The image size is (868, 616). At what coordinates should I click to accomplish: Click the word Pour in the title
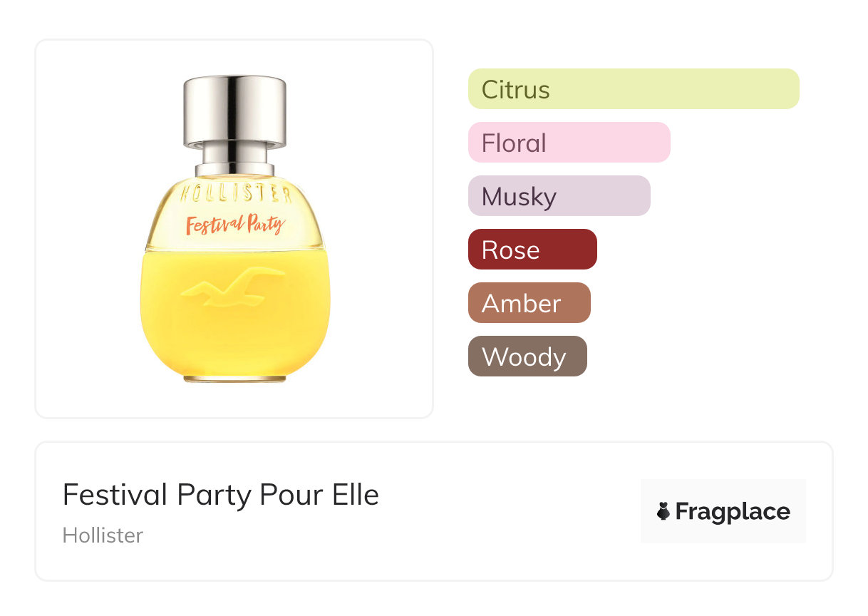click(286, 495)
